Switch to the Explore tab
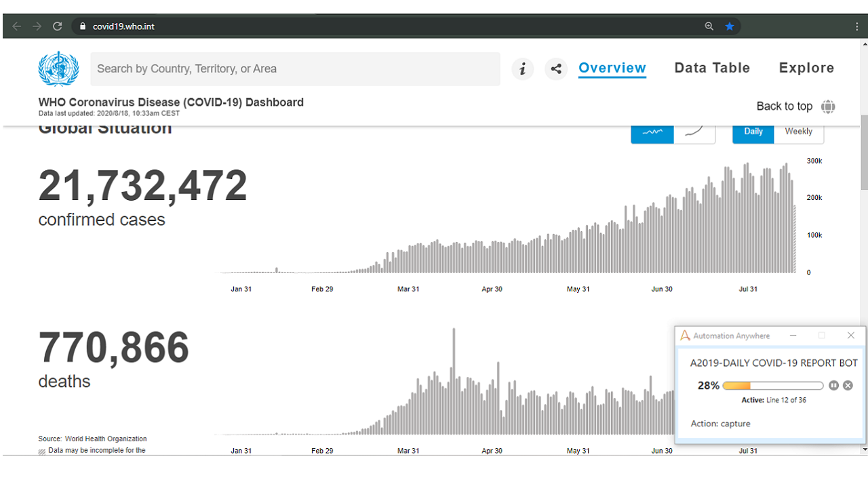 point(806,68)
